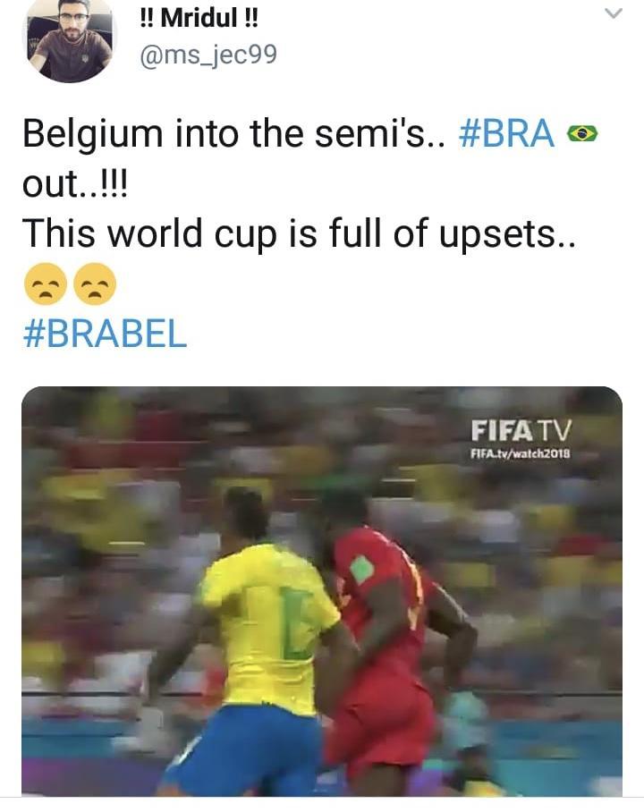
Task: Visit the @ms_jec99 handle
Action: (x=208, y=55)
